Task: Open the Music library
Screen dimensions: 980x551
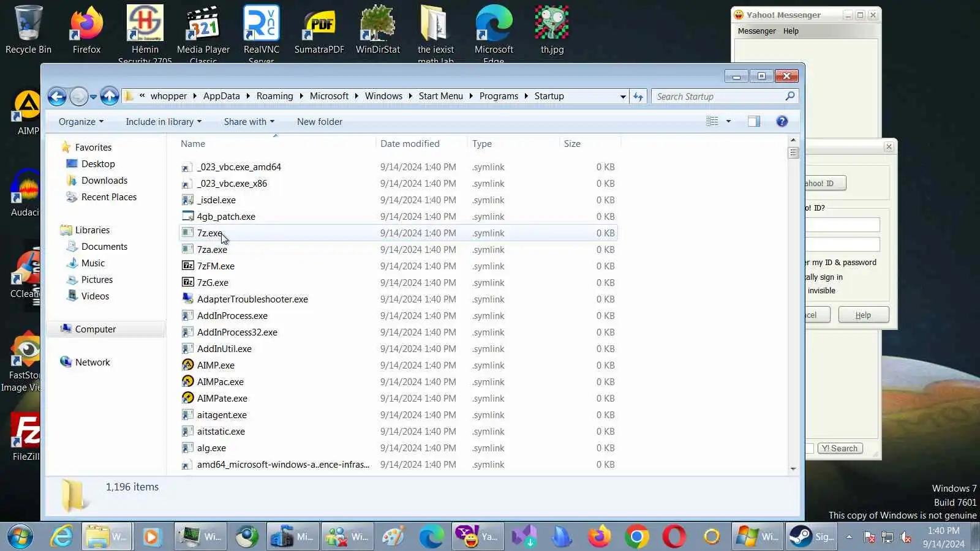Action: (92, 263)
